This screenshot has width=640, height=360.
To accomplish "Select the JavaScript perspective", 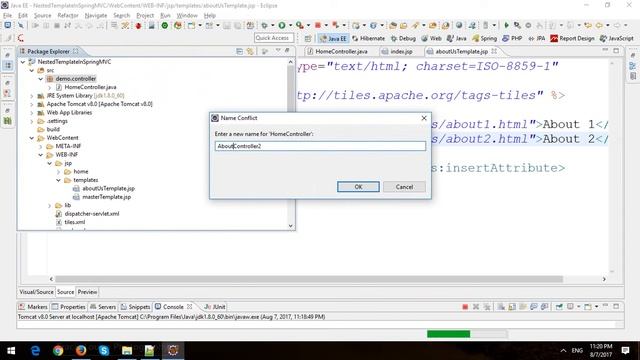I will (617, 38).
